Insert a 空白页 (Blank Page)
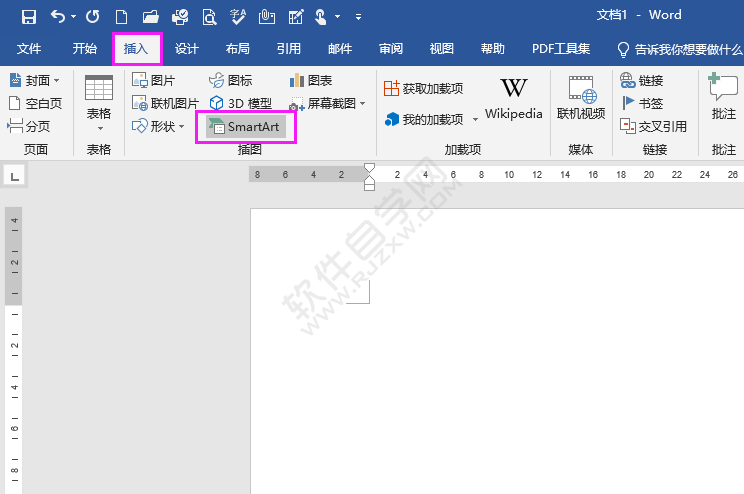 (36, 103)
